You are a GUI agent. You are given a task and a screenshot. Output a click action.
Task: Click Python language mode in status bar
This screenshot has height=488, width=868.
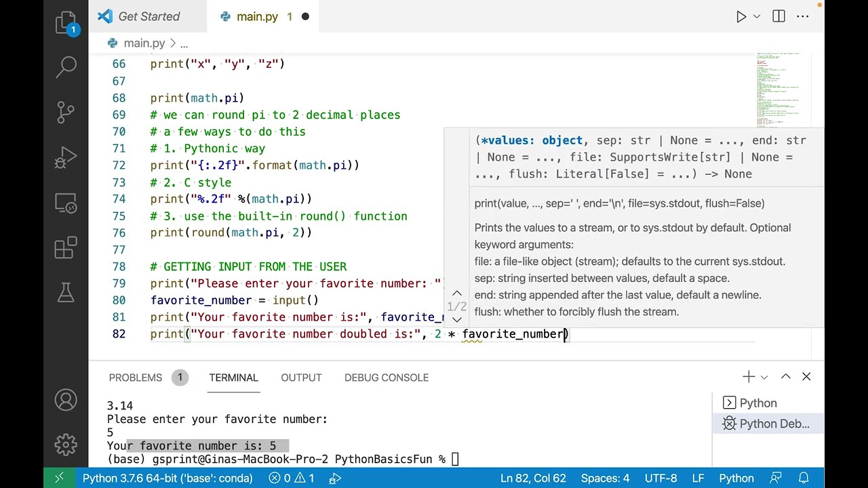736,478
